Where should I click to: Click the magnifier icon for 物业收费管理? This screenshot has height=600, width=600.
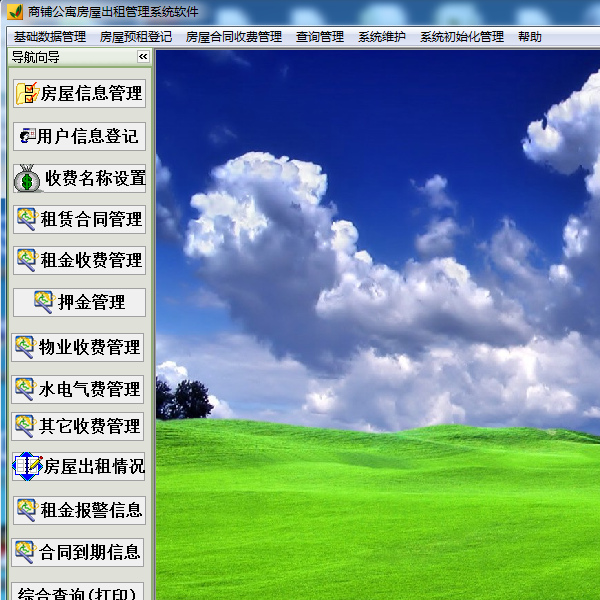pos(25,347)
